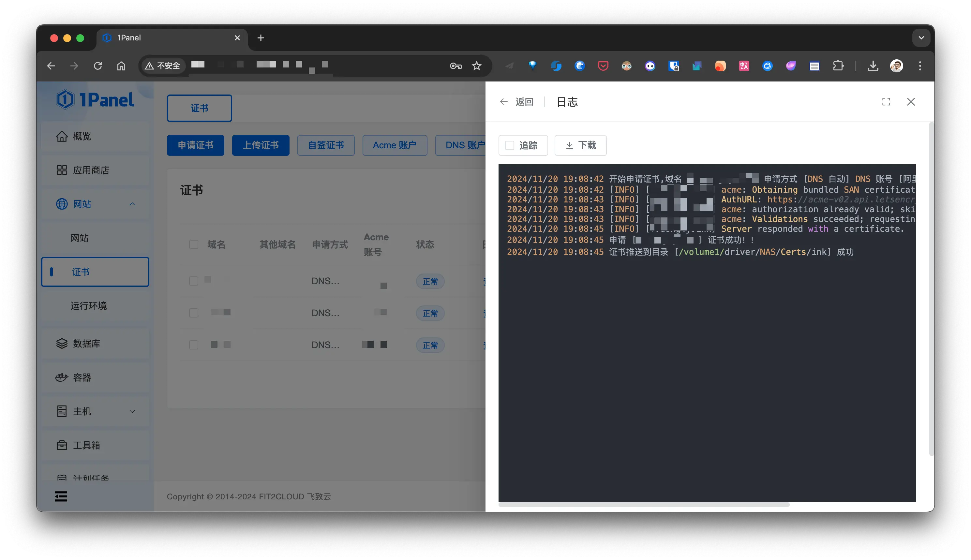Click the browser address bar
The height and width of the screenshot is (560, 971).
[308, 66]
